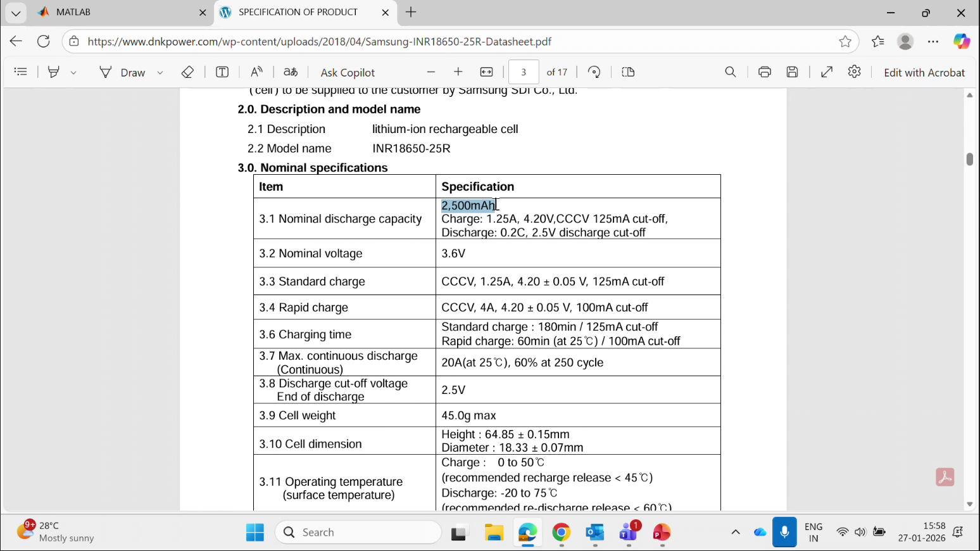Open Find in PDF search
Screen dimensions: 980x551
pyautogui.click(x=731, y=72)
